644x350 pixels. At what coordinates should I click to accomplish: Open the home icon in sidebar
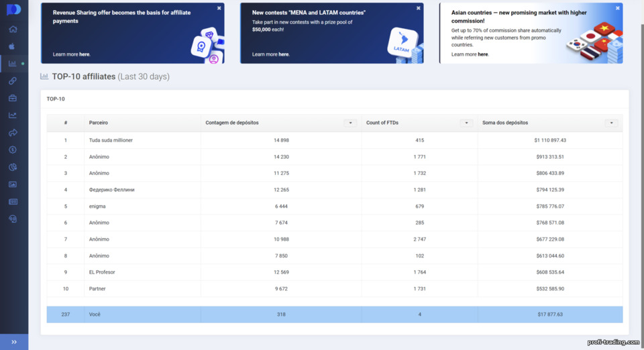(13, 29)
